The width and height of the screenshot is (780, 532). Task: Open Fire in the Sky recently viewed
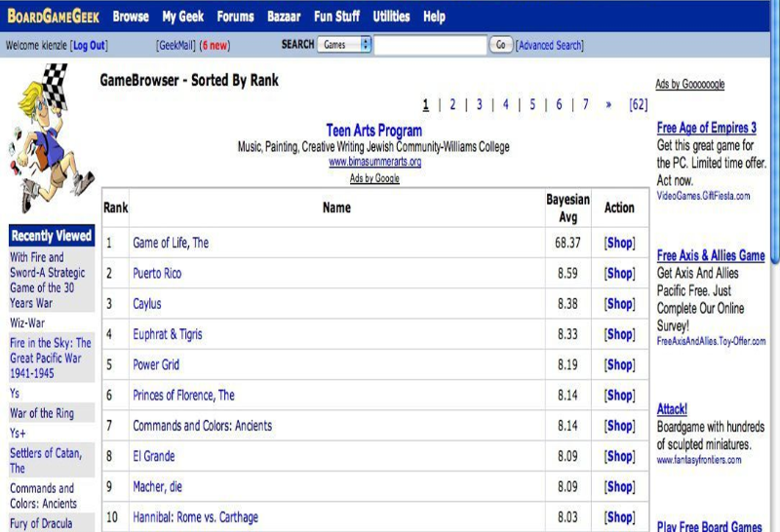pos(51,358)
